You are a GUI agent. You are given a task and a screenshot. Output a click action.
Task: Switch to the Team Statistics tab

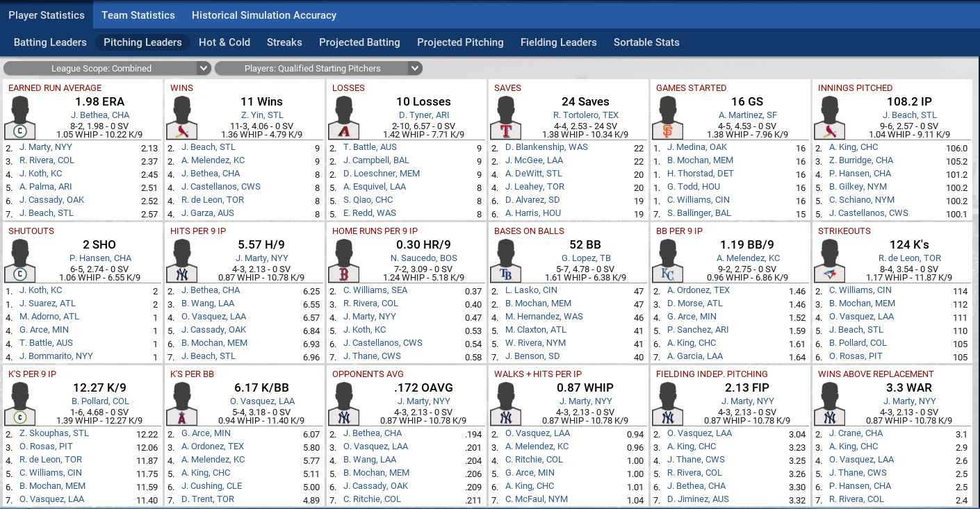[138, 15]
